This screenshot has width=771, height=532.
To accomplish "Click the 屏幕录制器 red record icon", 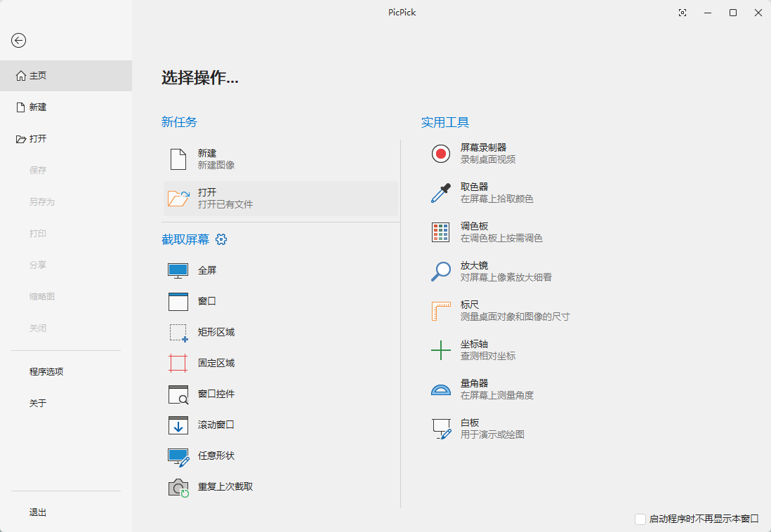I will pos(440,154).
